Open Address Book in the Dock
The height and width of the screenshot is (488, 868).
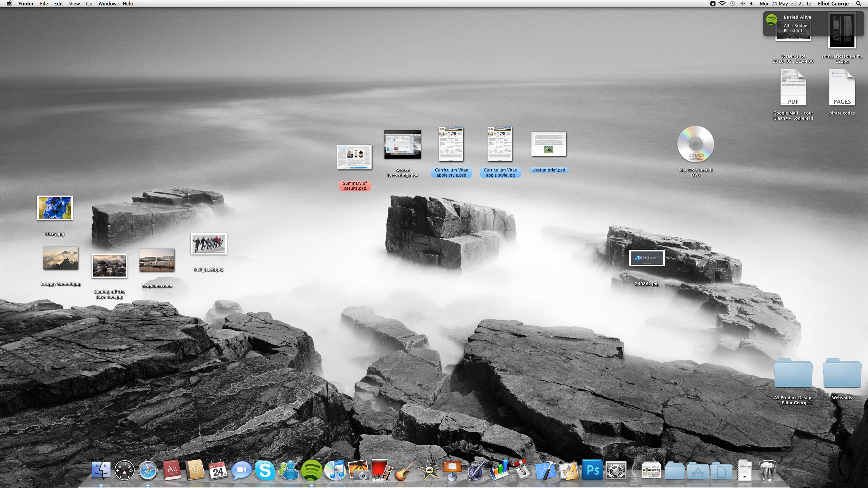click(195, 470)
